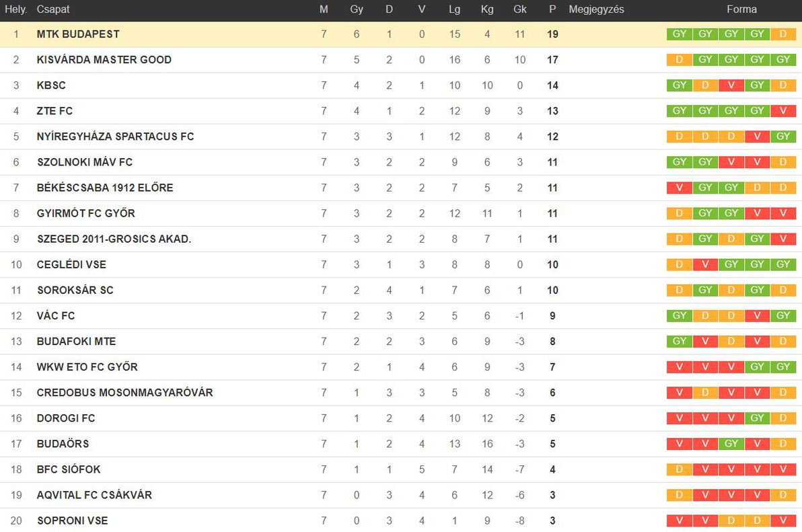This screenshot has height=532, width=802.
Task: Click Budaörs' green GY form badge
Action: click(731, 444)
